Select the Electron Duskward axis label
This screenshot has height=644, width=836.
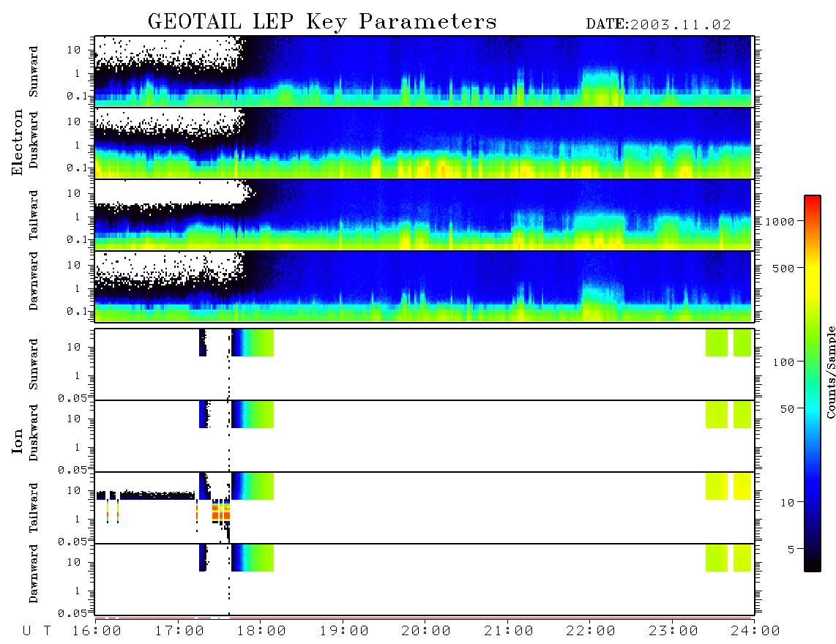[34, 140]
